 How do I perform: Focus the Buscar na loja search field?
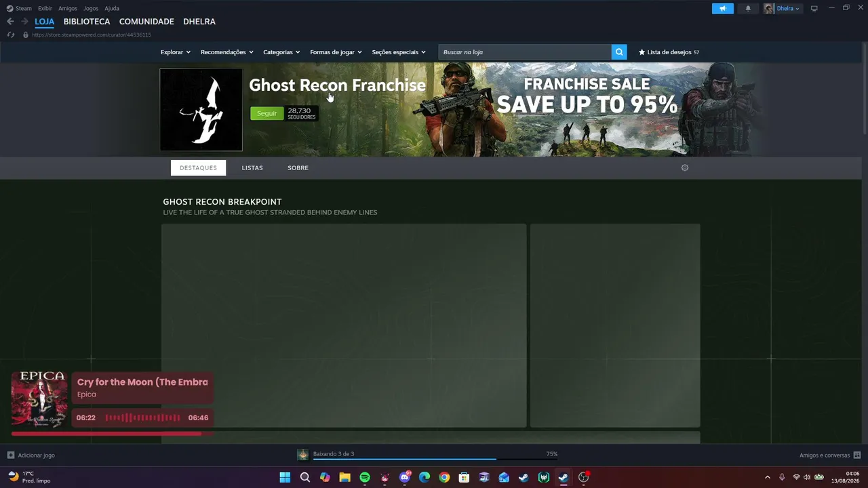point(525,52)
